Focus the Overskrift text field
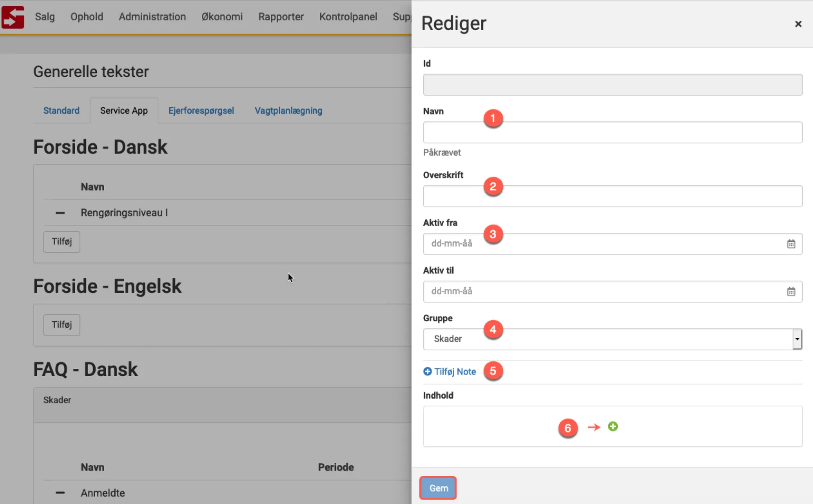 point(612,196)
